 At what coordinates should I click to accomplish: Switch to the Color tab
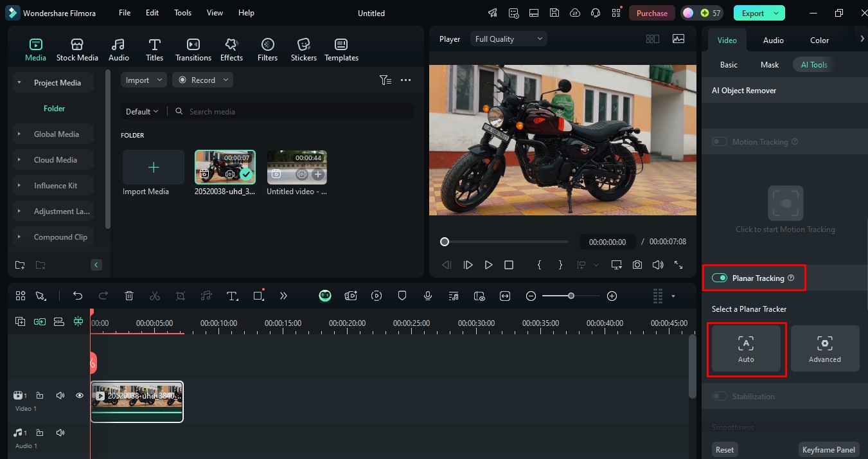tap(819, 40)
